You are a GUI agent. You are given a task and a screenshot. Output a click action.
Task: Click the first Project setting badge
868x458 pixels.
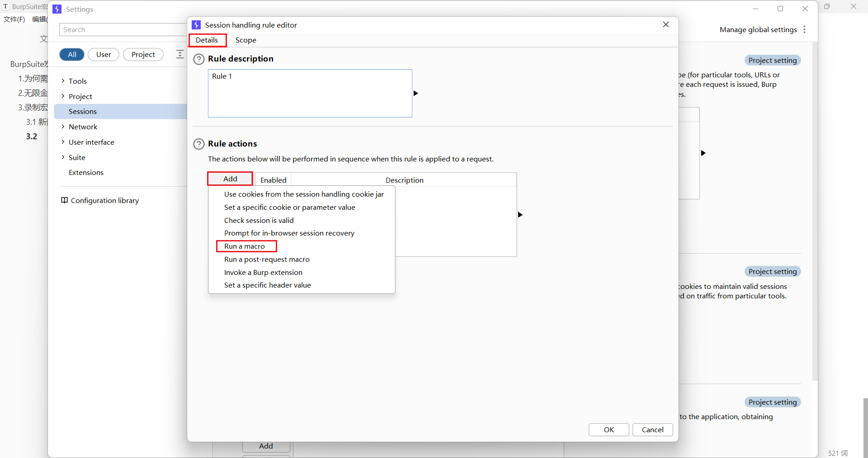tap(773, 61)
